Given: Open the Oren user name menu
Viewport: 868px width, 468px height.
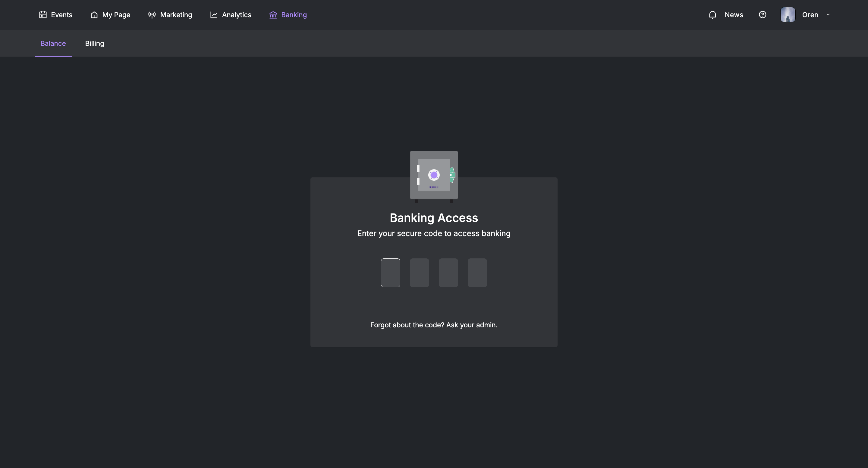Looking at the screenshot, I should [810, 15].
